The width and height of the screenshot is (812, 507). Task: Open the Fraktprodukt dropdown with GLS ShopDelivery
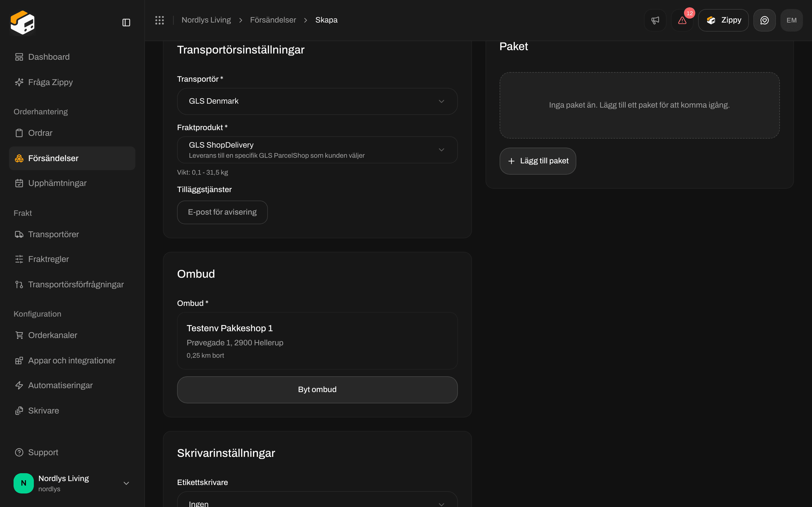pos(317,150)
